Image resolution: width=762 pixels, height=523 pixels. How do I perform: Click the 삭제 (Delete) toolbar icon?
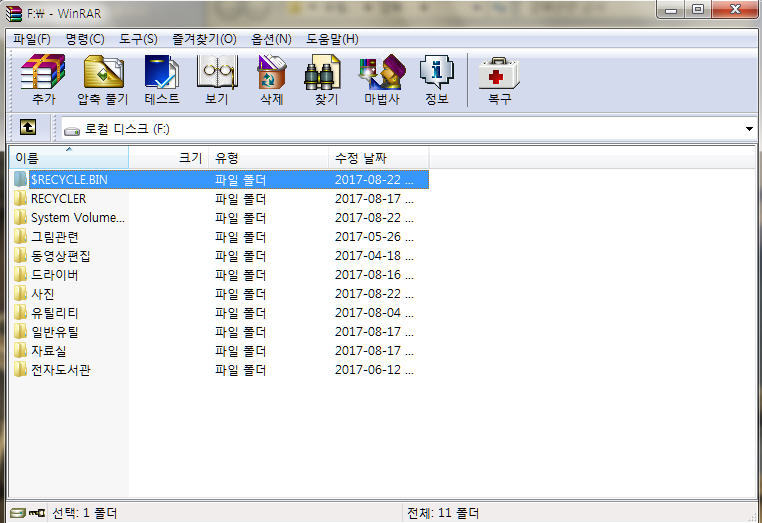coord(272,72)
